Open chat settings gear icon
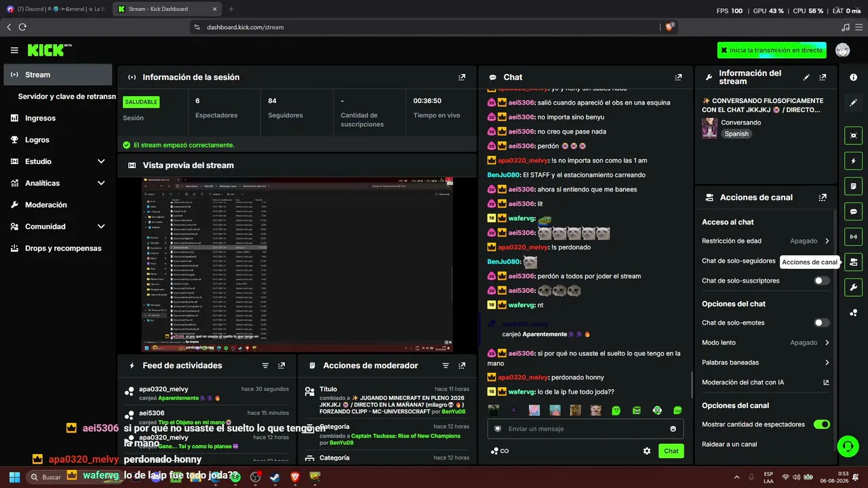This screenshot has width=868, height=488. (647, 451)
